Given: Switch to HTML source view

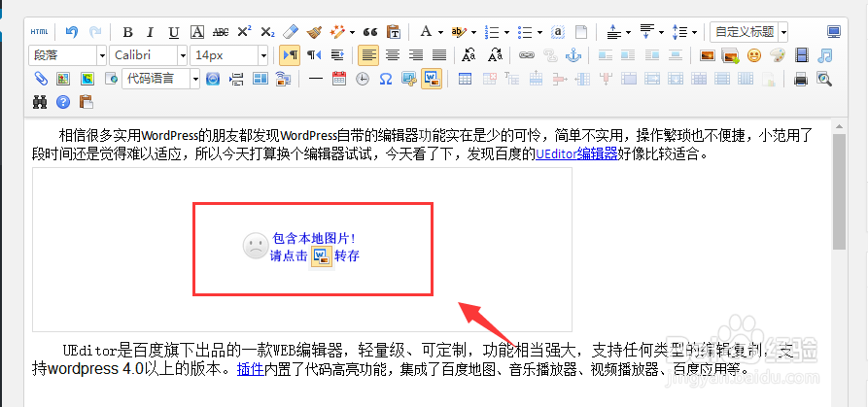Looking at the screenshot, I should pos(39,32).
